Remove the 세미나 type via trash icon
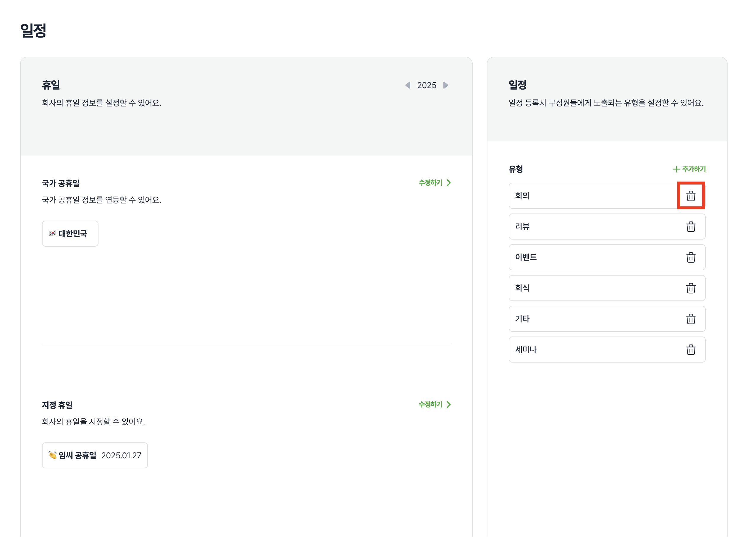This screenshot has width=756, height=537. coord(691,350)
